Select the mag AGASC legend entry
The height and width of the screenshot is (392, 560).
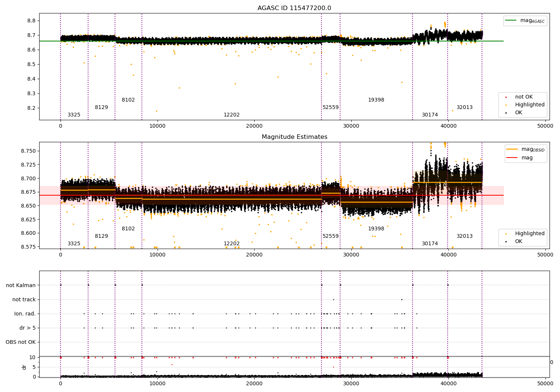(525, 21)
